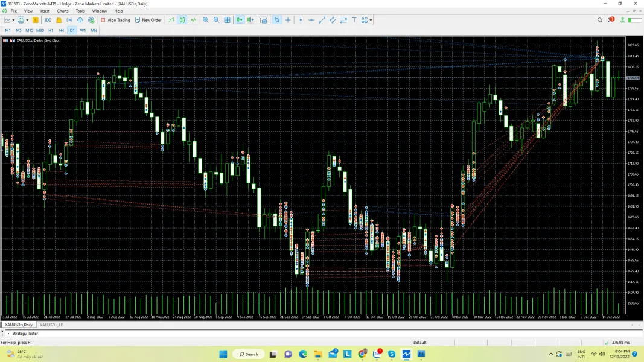
Task: Switch chart to candlesticks display
Action: [x=182, y=20]
